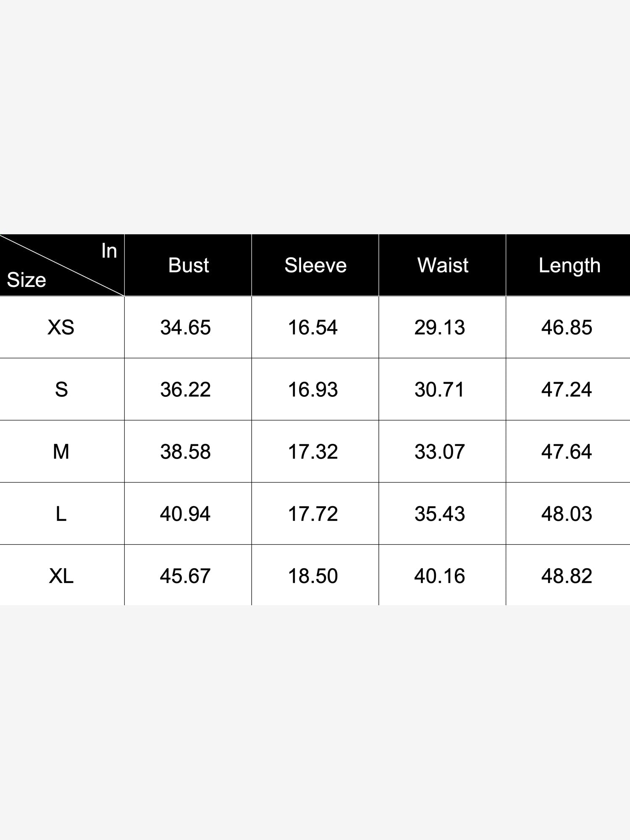Click the M sleeve value 17.32
The image size is (630, 840).
click(313, 451)
